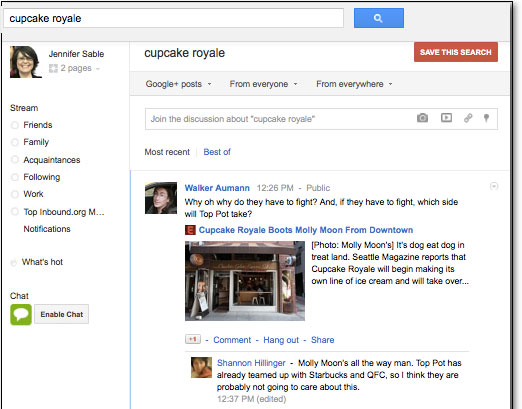
Task: Open Cupcake Royale Boots Molly Moon article
Action: (x=306, y=230)
